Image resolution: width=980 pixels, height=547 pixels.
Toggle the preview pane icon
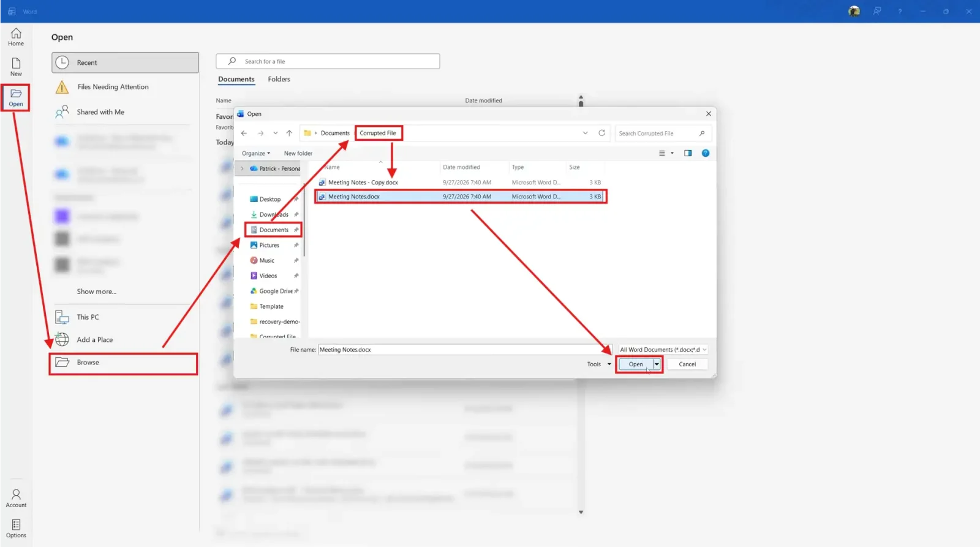[x=688, y=153]
